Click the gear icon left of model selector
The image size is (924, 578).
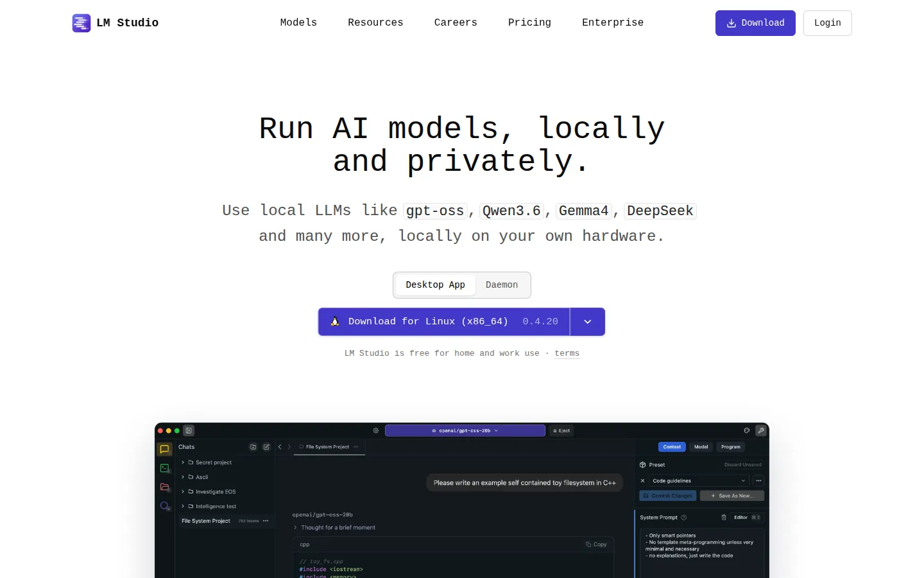[376, 431]
